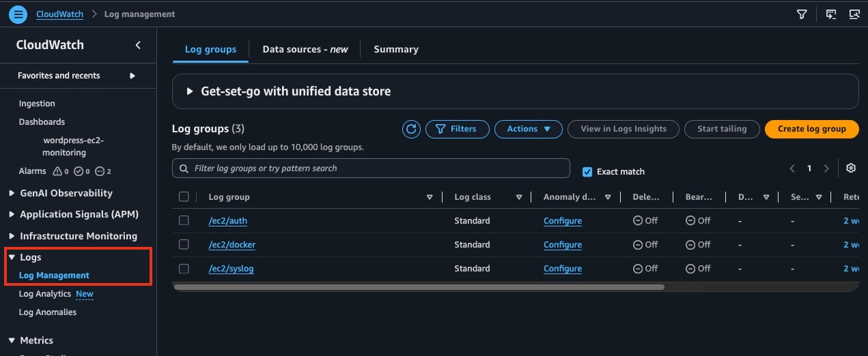Image resolution: width=868 pixels, height=356 pixels.
Task: Check the /ec2/docker row checkbox
Action: click(x=184, y=245)
